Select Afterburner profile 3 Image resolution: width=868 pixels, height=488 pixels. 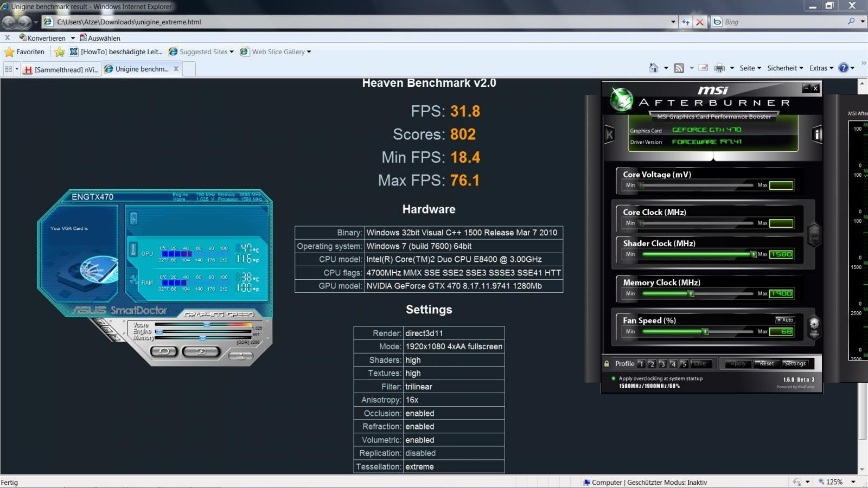(x=662, y=364)
